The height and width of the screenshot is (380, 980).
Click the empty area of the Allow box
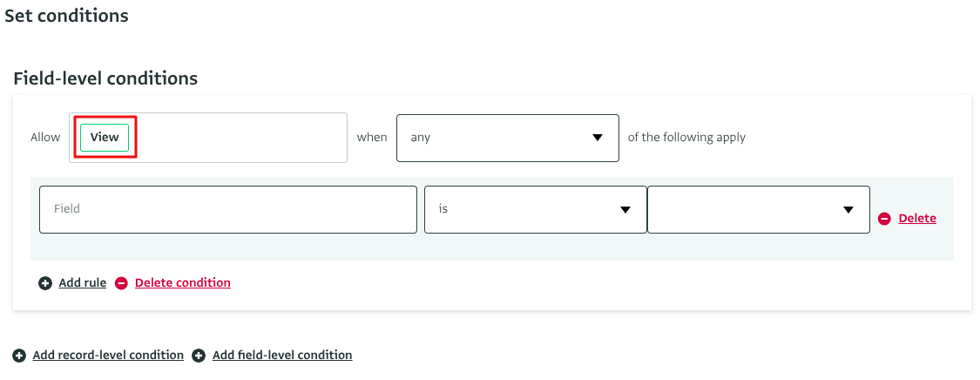point(244,138)
